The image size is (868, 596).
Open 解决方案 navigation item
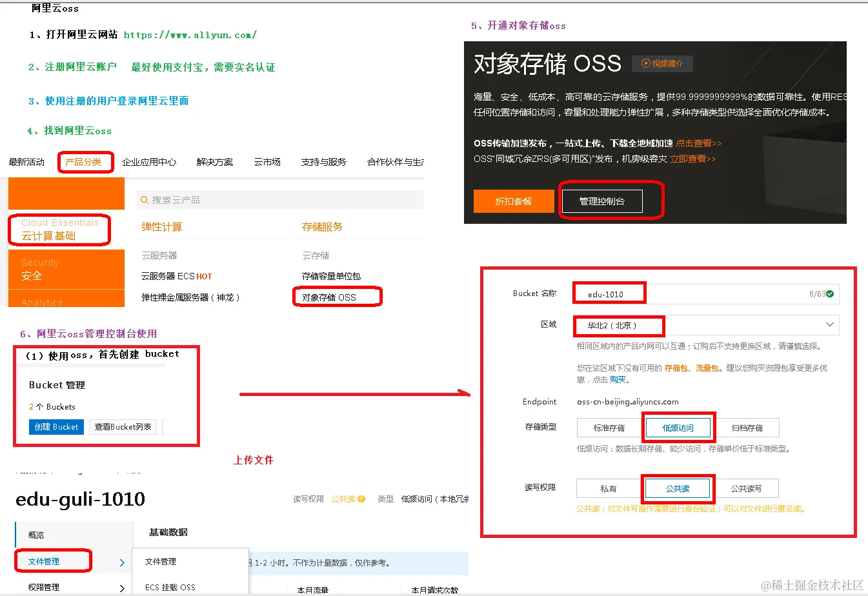coord(215,162)
